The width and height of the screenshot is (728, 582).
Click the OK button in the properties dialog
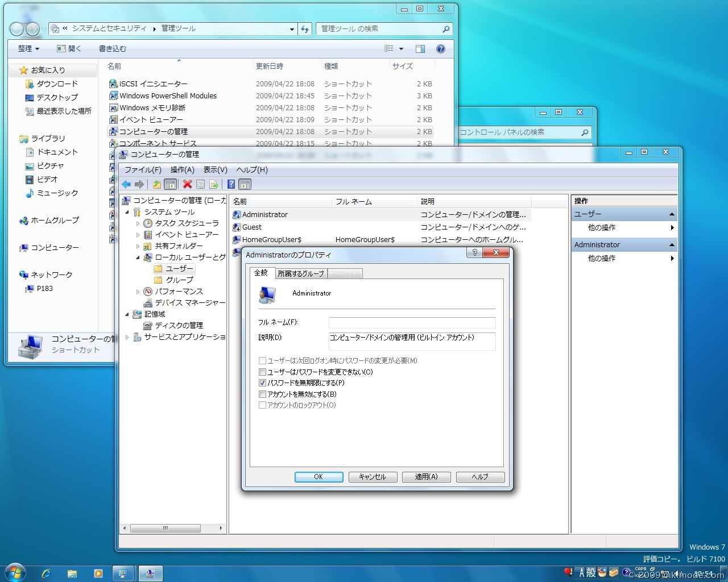pyautogui.click(x=318, y=477)
